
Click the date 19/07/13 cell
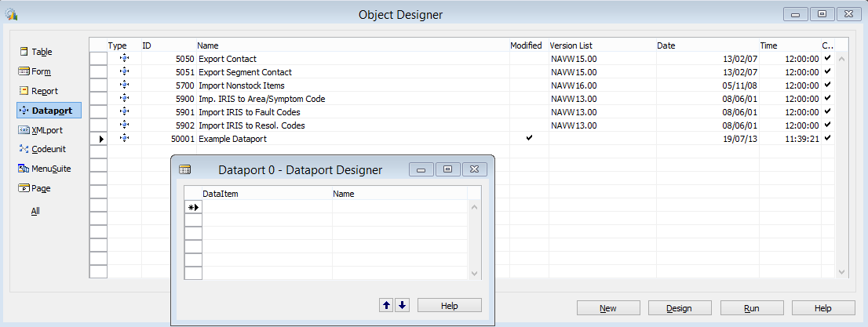(x=707, y=138)
